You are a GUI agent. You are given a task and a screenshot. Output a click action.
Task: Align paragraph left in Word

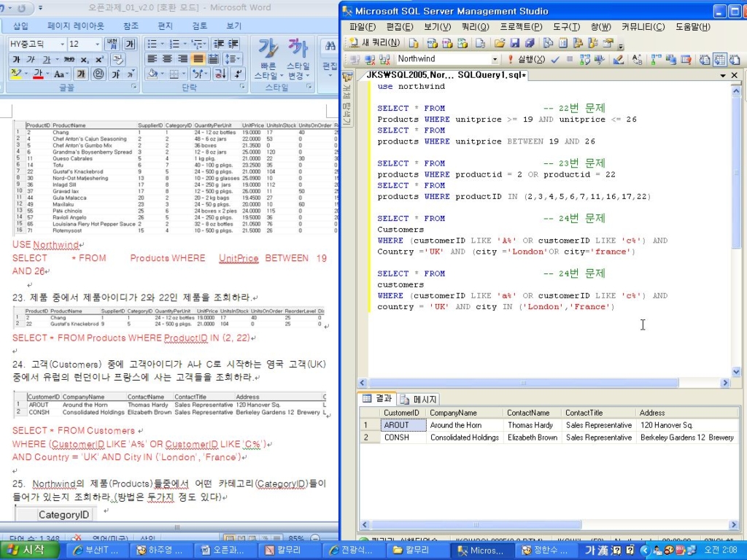click(152, 59)
